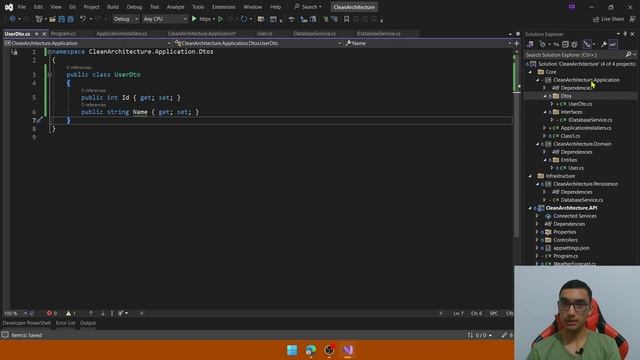Click the Bookmark icon in the toolbar
640x360 pixels.
coord(346,19)
